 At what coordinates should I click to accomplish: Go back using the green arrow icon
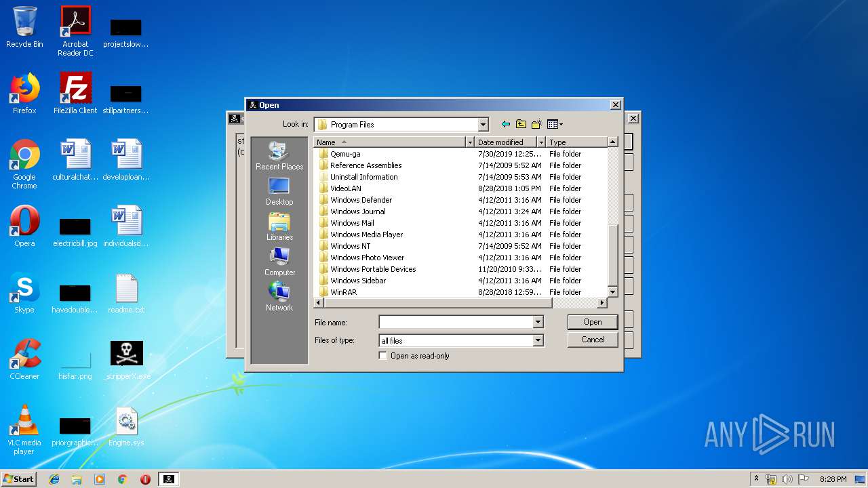[505, 124]
